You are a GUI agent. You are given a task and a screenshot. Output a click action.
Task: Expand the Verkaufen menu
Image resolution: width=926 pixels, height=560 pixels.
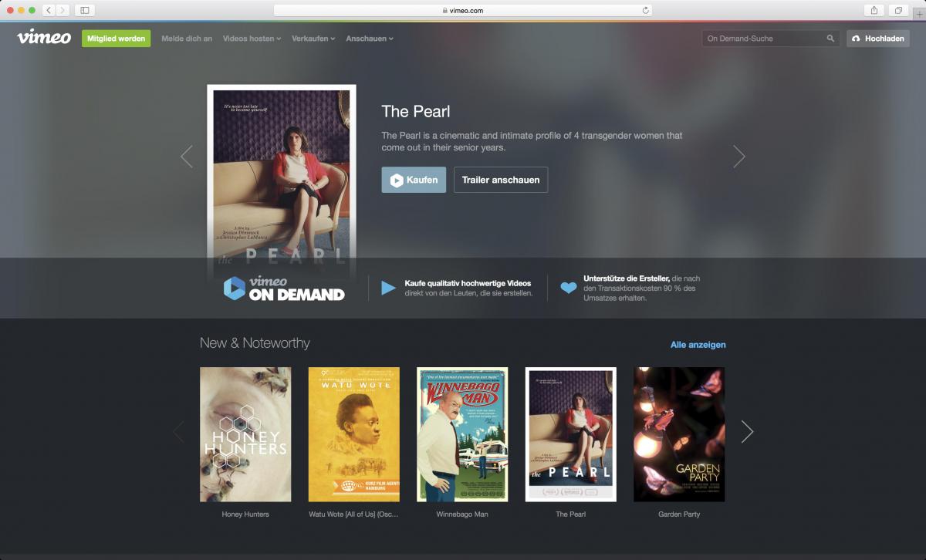(313, 39)
